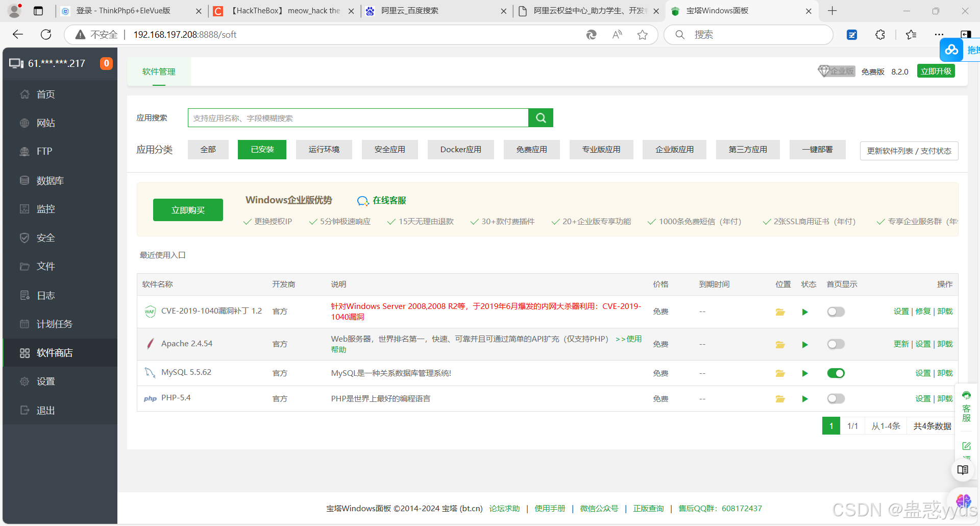980x526 pixels.
Task: Refresh the browser page
Action: coord(46,34)
